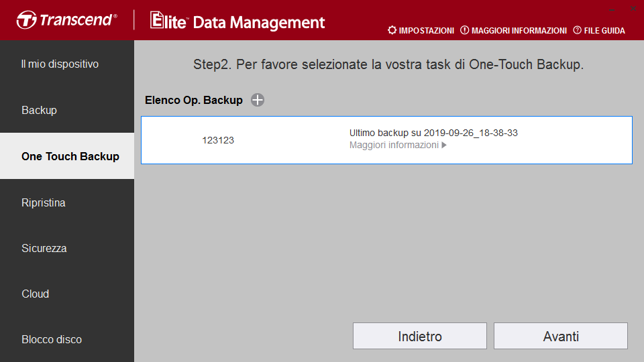Go to the Ripristina section
The height and width of the screenshot is (362, 644).
(67, 202)
